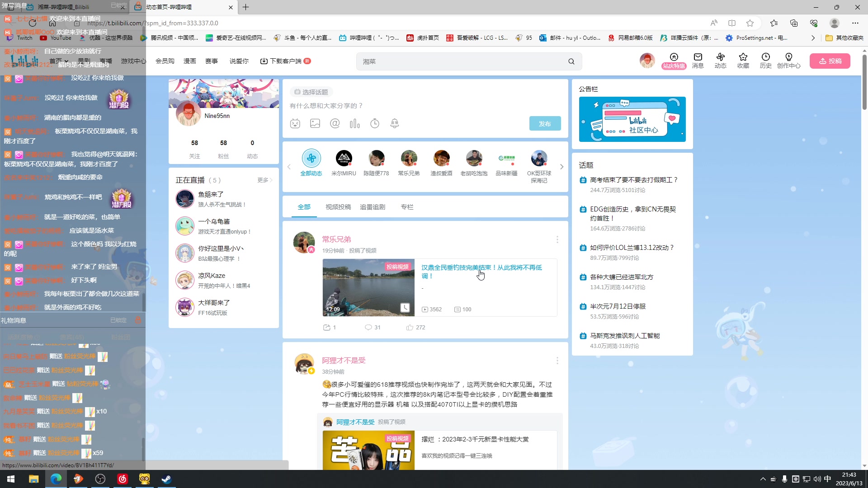
Task: Click the volume icon in system tray
Action: tap(817, 479)
